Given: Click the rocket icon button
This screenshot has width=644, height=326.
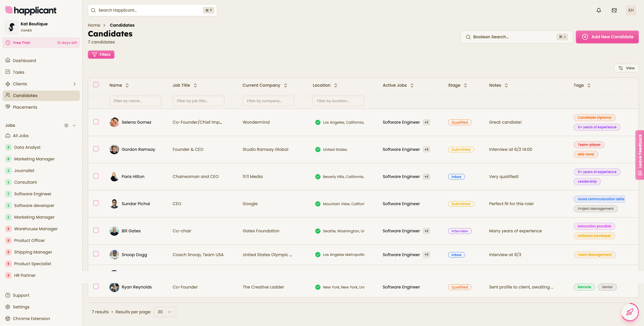Looking at the screenshot, I should 630,312.
